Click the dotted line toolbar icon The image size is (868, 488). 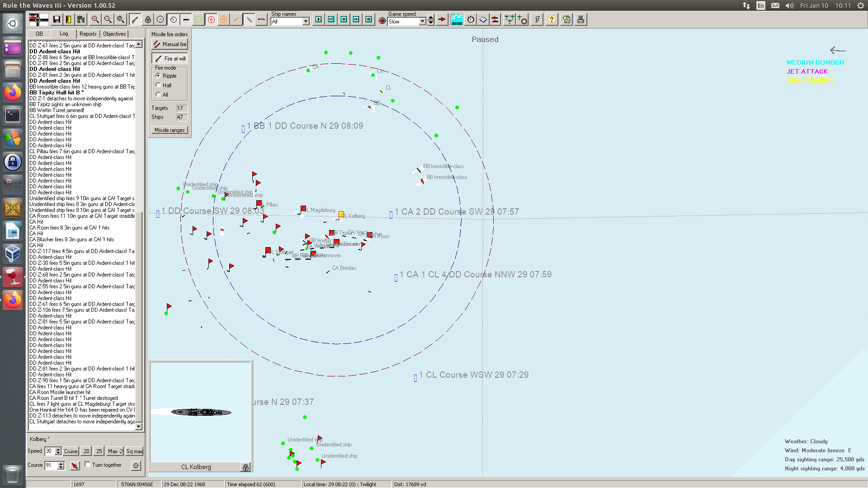click(x=261, y=19)
